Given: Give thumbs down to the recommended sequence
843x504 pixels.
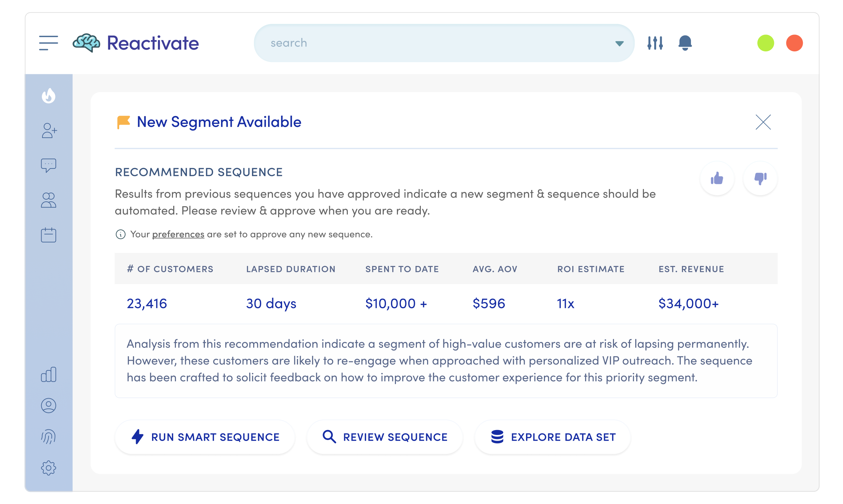Looking at the screenshot, I should pos(760,178).
